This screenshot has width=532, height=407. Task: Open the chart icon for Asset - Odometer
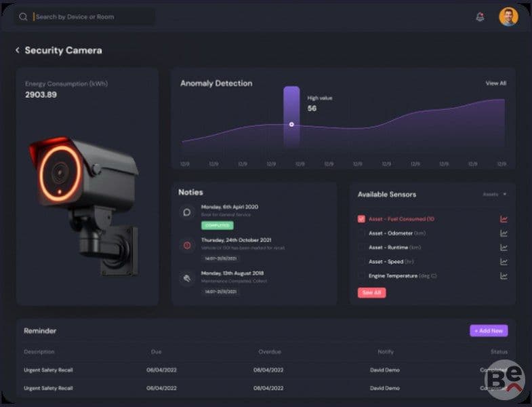[x=504, y=233]
